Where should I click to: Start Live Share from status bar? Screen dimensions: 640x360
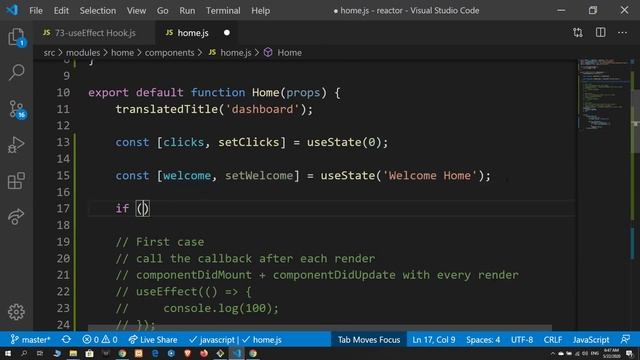[x=153, y=340]
